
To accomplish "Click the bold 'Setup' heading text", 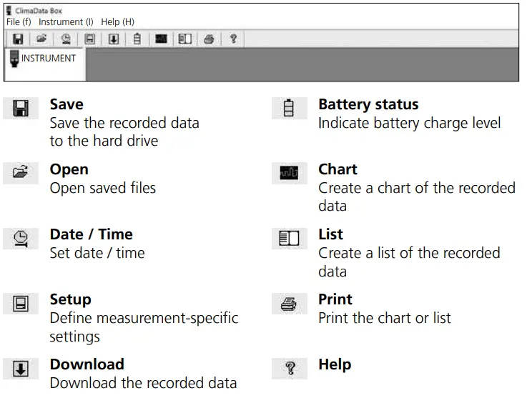I will pyautogui.click(x=71, y=300).
